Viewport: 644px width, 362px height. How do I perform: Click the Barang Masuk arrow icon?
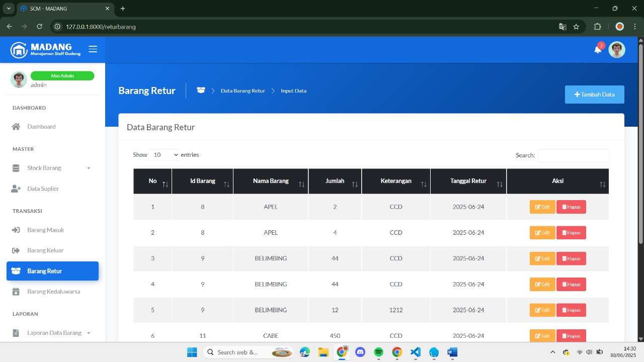click(16, 230)
